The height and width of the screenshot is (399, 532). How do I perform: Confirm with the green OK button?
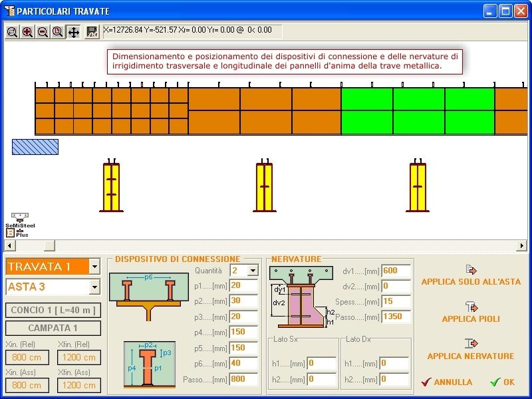click(x=502, y=382)
